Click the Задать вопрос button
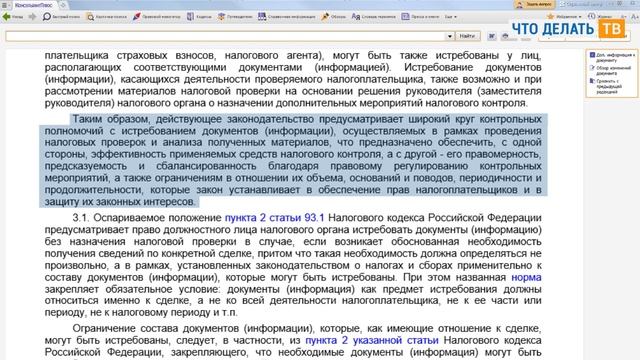 (534, 4)
